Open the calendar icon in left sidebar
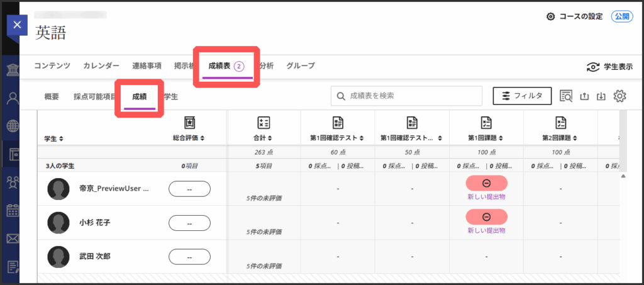 coord(12,211)
